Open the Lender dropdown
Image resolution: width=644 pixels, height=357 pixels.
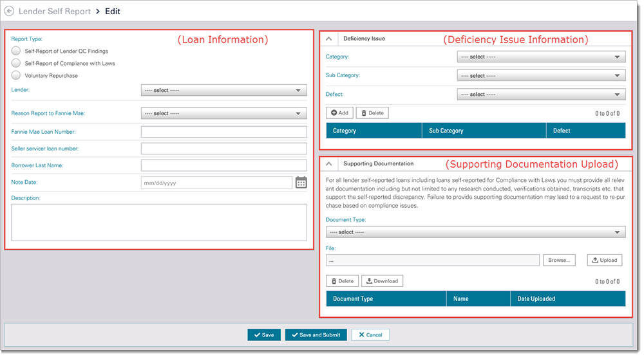click(224, 90)
